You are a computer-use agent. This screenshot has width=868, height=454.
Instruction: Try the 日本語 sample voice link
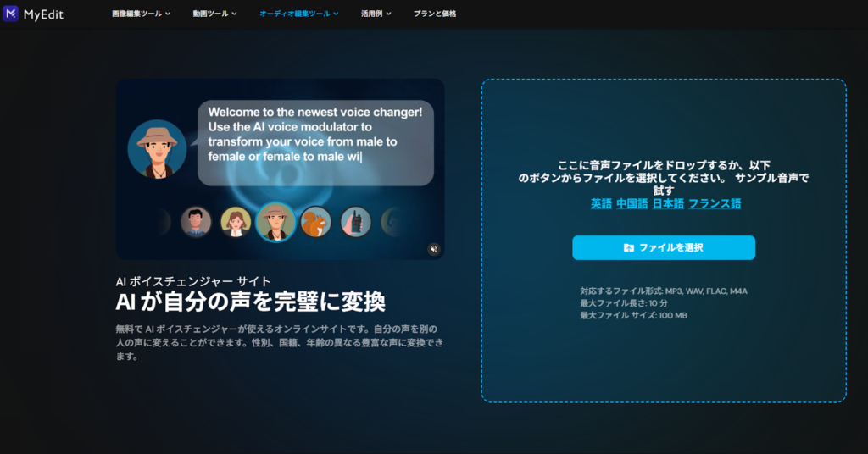coord(668,203)
